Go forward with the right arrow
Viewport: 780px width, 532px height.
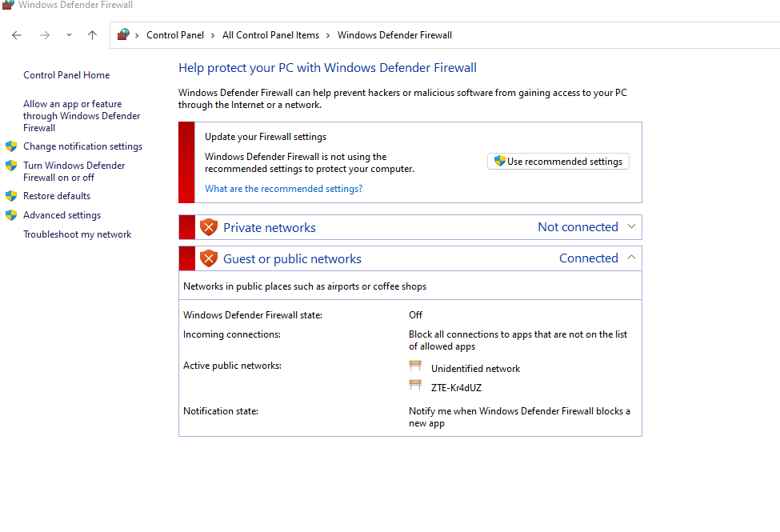pos(45,35)
